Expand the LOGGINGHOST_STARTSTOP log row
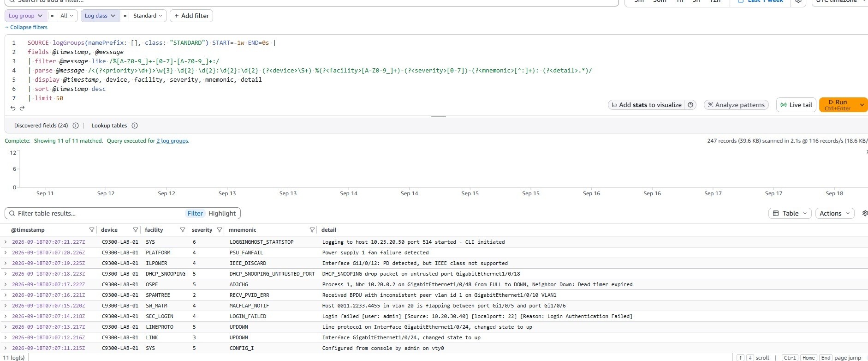The height and width of the screenshot is (361, 868). [x=6, y=242]
